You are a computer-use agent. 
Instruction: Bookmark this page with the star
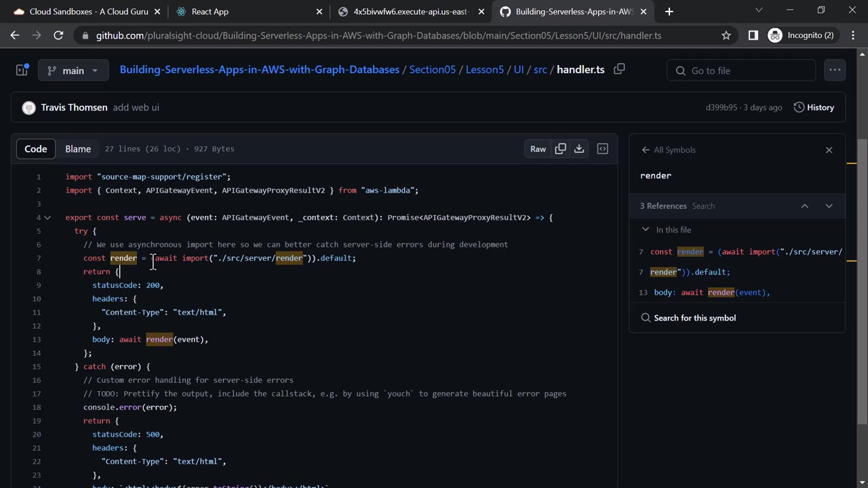coord(726,35)
